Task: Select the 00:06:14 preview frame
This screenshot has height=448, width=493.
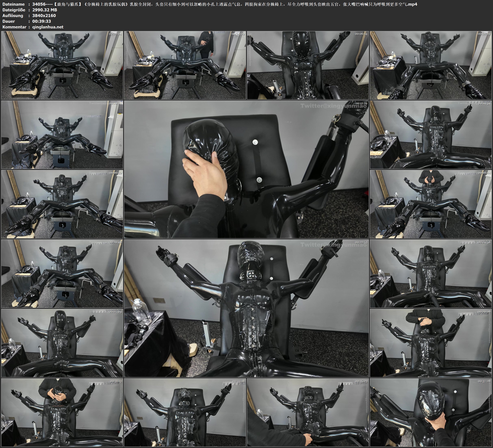Action: (x=308, y=65)
